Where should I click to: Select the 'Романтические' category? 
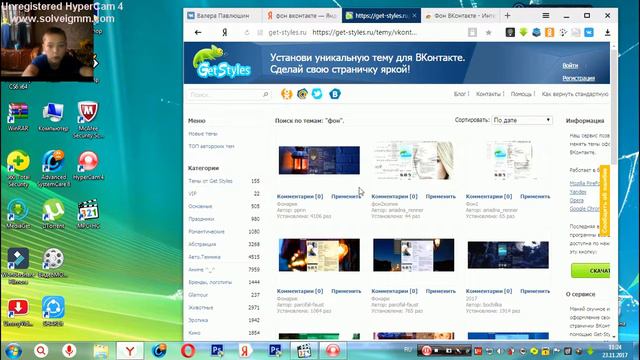click(207, 231)
